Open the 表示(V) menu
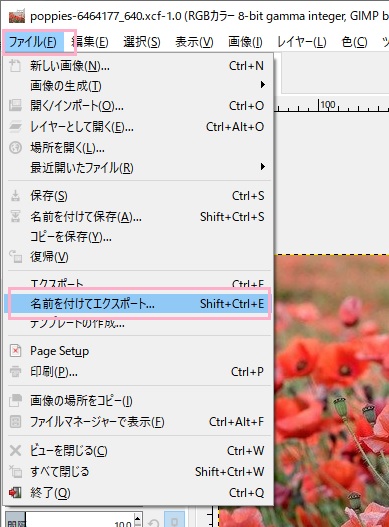The height and width of the screenshot is (527, 389). pos(194,42)
